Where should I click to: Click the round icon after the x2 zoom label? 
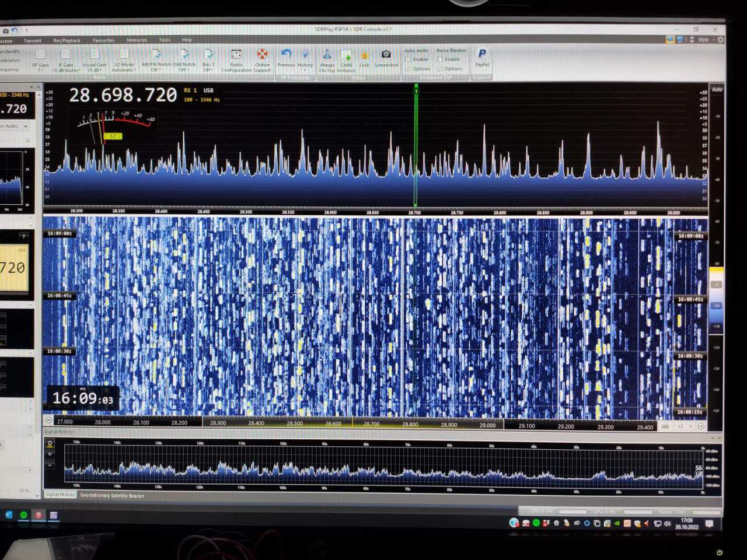click(701, 426)
